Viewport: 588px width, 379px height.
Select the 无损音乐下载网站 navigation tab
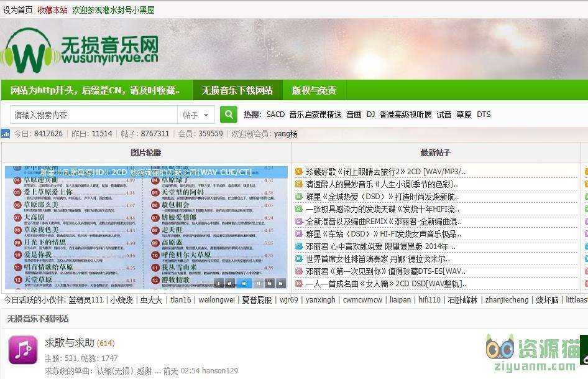coord(237,90)
